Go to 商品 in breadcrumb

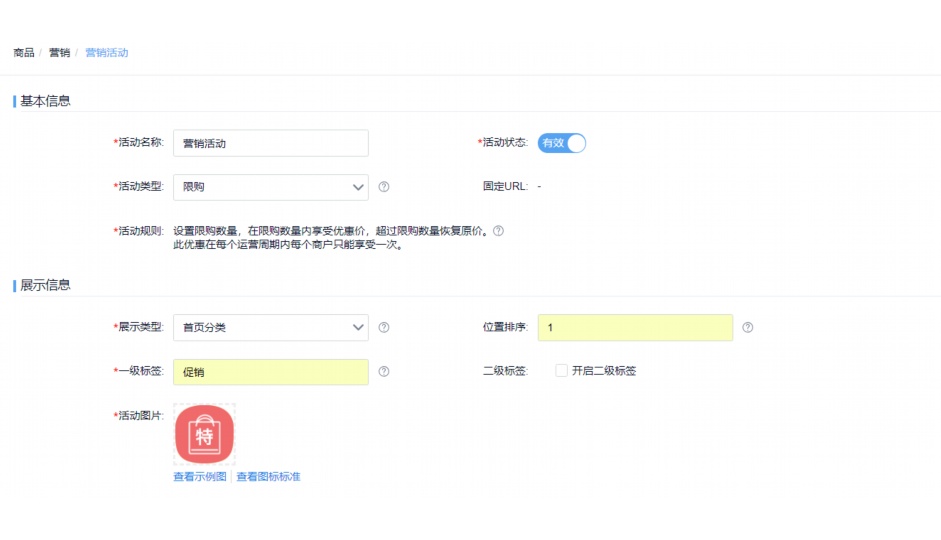[x=23, y=53]
